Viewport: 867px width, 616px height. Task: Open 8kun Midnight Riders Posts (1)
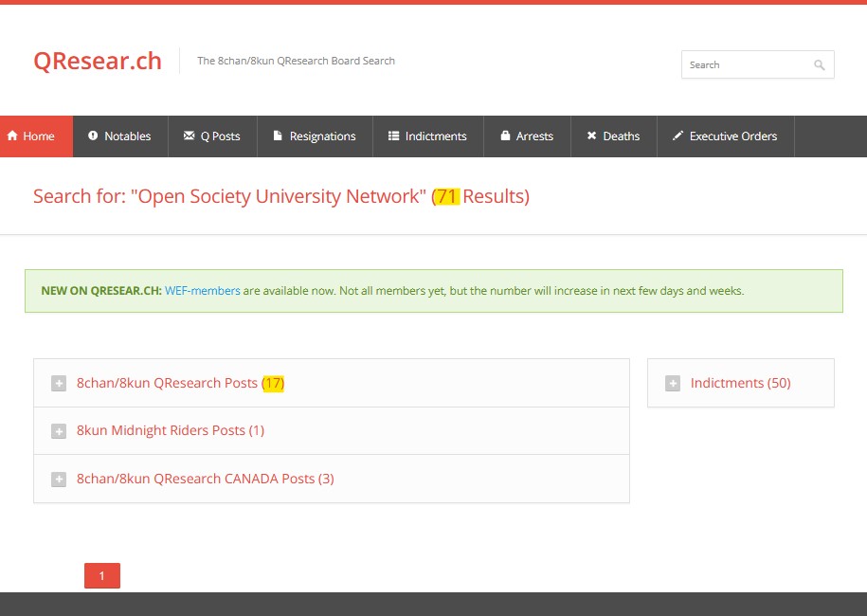[171, 431]
